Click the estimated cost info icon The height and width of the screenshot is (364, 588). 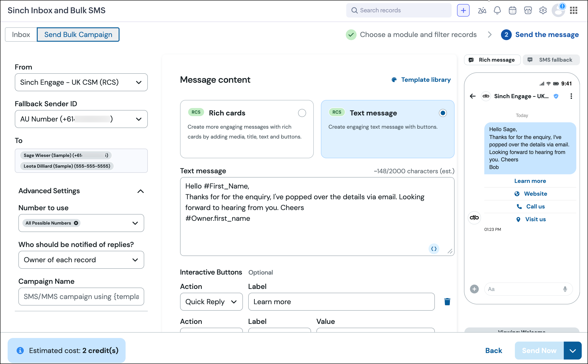[x=20, y=351]
